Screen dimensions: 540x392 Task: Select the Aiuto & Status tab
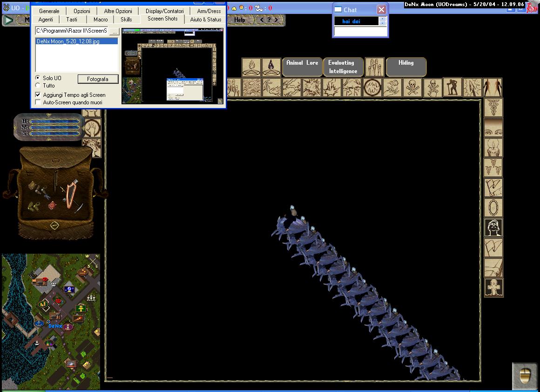click(x=206, y=19)
